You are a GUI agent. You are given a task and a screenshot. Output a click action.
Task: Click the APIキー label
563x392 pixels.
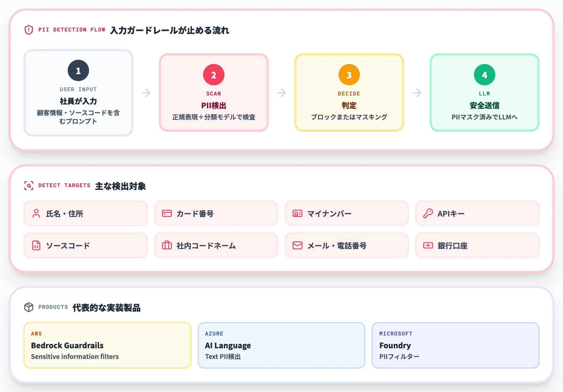451,214
